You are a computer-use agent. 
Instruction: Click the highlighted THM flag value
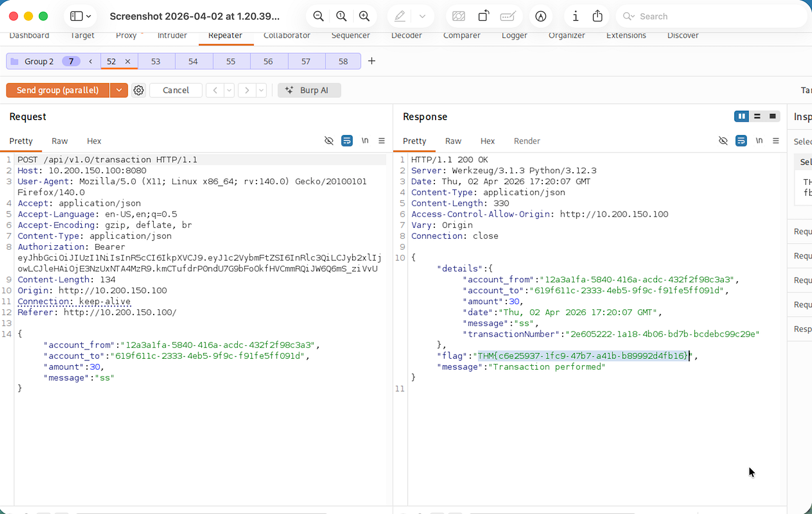[583, 356]
